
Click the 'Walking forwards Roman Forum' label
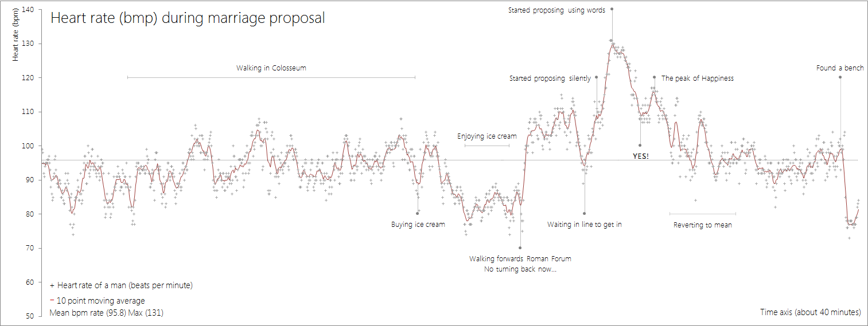tap(520, 259)
